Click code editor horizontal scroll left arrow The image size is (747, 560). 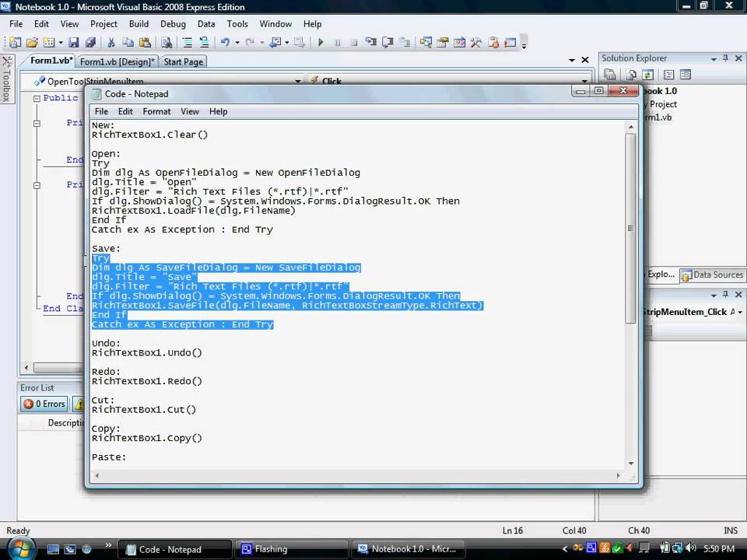[26, 368]
